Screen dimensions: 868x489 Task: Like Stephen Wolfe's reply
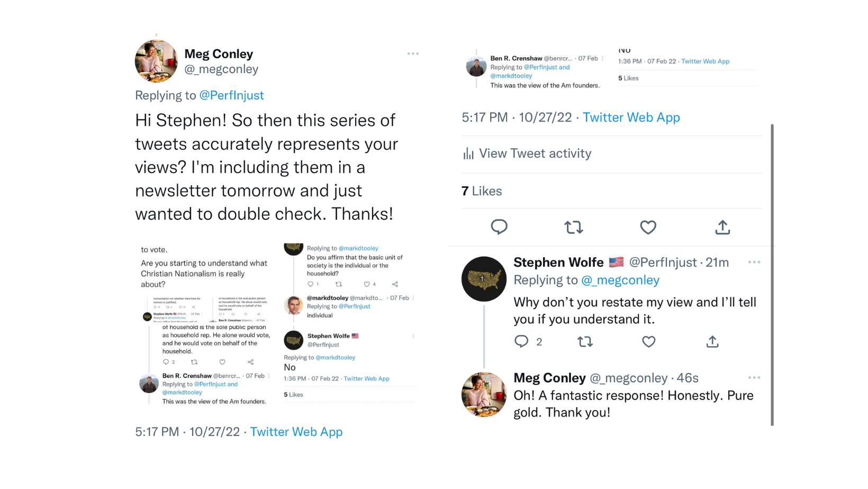click(648, 342)
